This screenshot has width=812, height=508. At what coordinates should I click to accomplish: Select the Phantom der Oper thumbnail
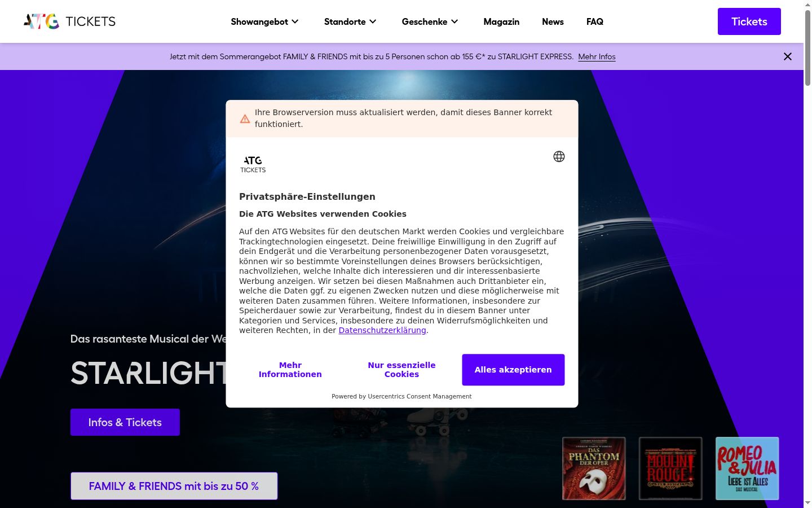tap(594, 468)
